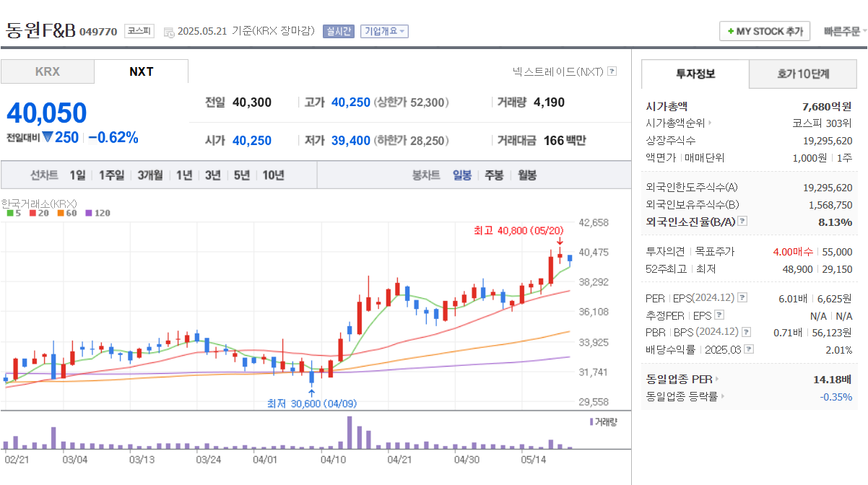This screenshot has height=485, width=868.
Task: Expand the 시가총액순위 arrow
Action: (710, 123)
